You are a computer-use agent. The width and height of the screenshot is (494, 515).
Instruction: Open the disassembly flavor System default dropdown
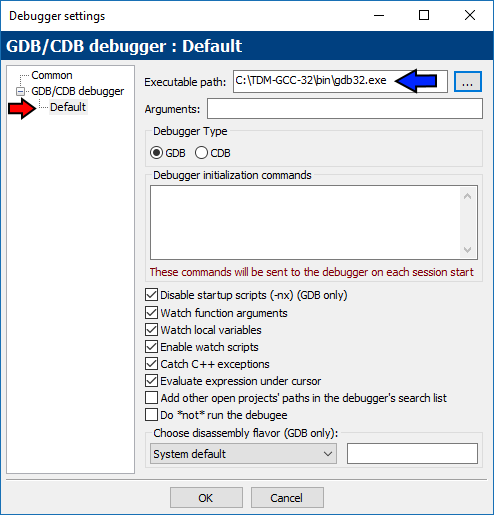click(243, 454)
